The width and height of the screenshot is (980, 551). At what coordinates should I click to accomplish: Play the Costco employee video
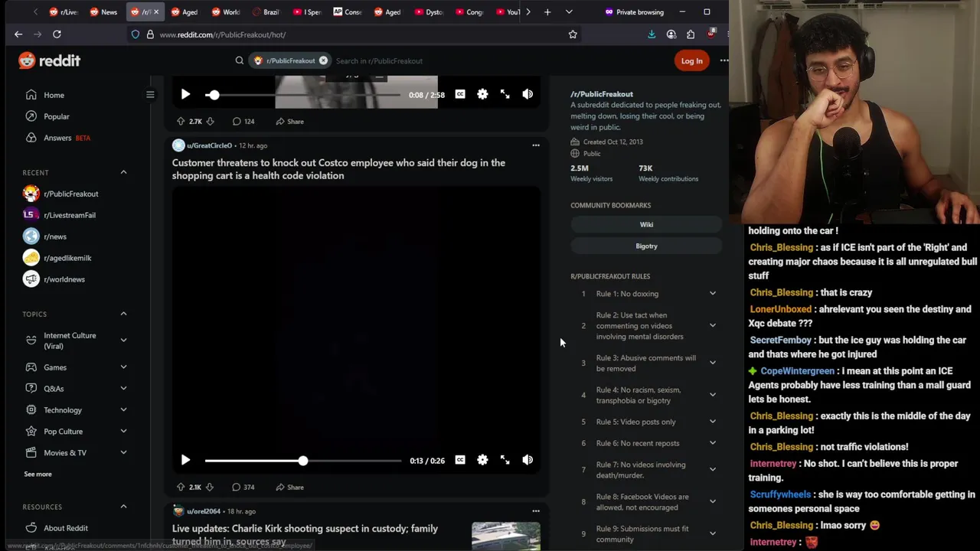185,460
